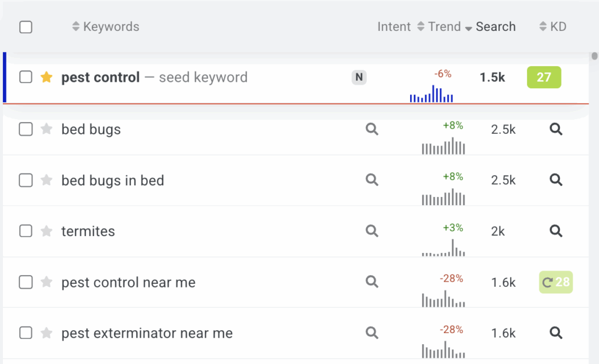599x364 pixels.
Task: Click intent magnifier icon for 'bed bugs'
Action: (372, 130)
